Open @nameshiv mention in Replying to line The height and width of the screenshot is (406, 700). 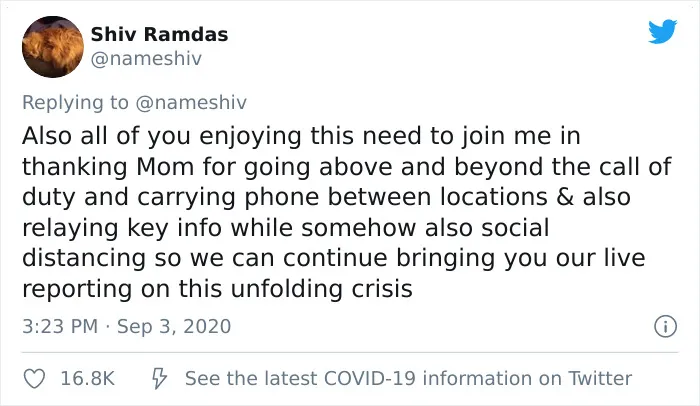coord(191,102)
